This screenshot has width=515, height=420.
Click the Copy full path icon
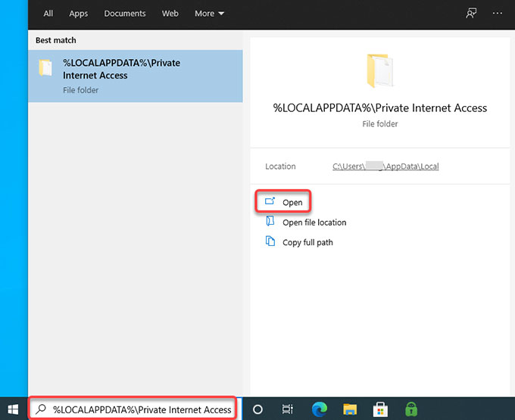point(270,241)
